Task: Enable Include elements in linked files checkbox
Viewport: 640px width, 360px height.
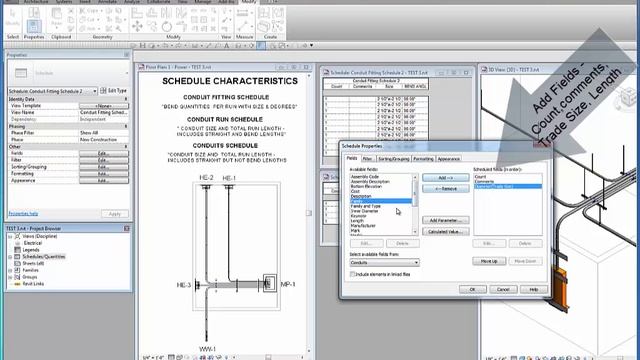Action: click(352, 274)
